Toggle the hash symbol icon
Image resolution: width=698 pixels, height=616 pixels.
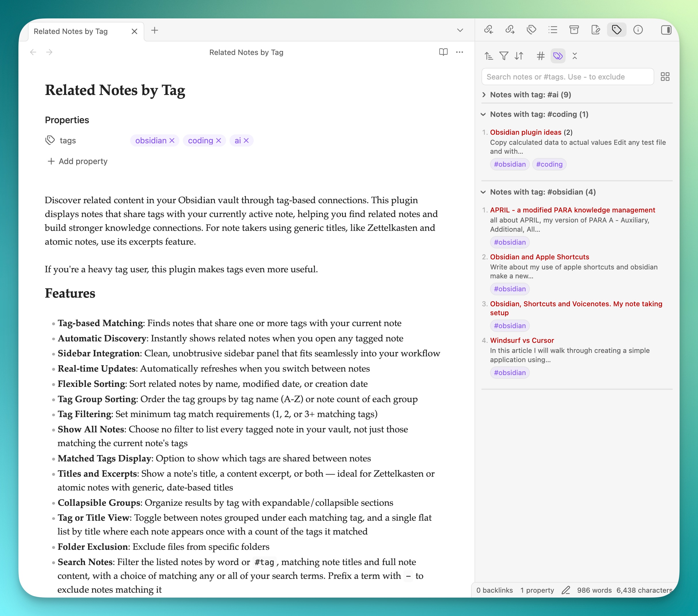point(540,56)
